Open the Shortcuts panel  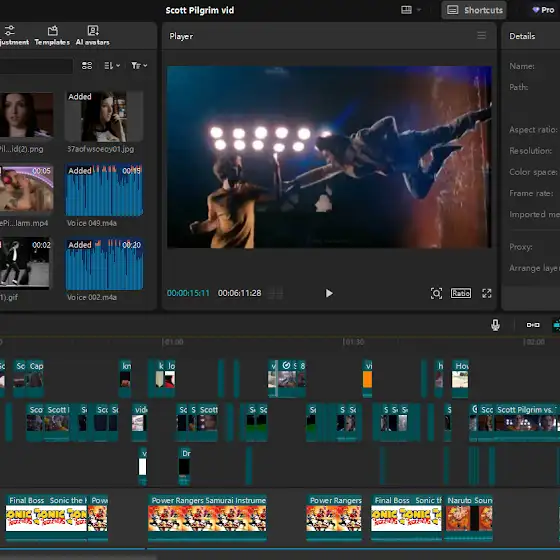pyautogui.click(x=474, y=10)
